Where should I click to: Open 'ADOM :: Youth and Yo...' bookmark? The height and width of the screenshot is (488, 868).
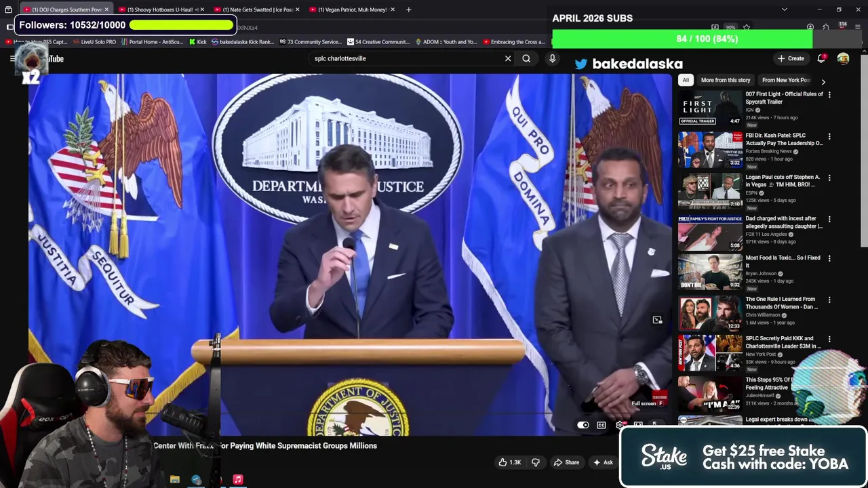446,42
